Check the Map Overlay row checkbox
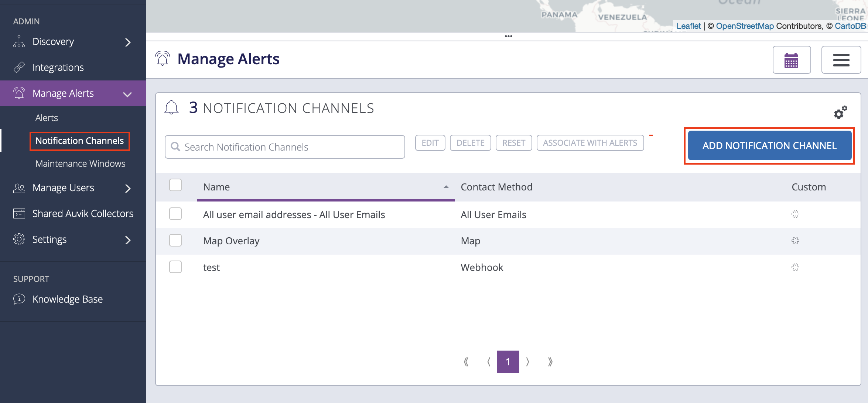This screenshot has height=403, width=868. 175,240
